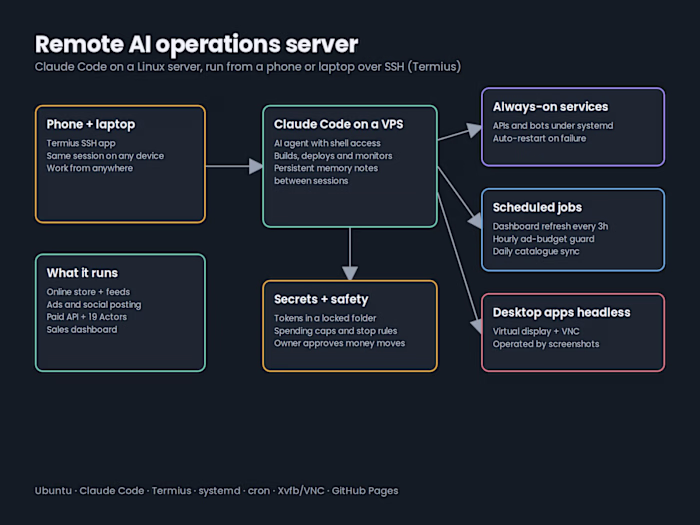The image size is (700, 525).
Task: Click 'Daily catalogue sync' line
Action: tap(536, 251)
